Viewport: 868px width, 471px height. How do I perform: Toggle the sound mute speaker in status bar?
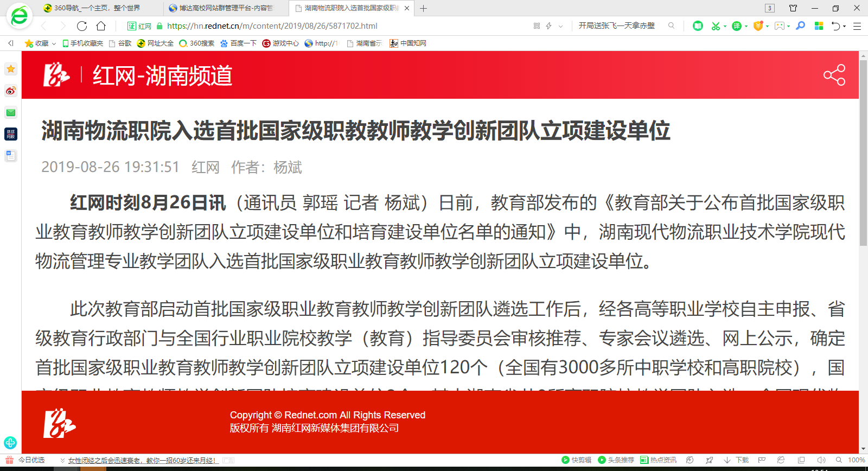[x=821, y=460]
